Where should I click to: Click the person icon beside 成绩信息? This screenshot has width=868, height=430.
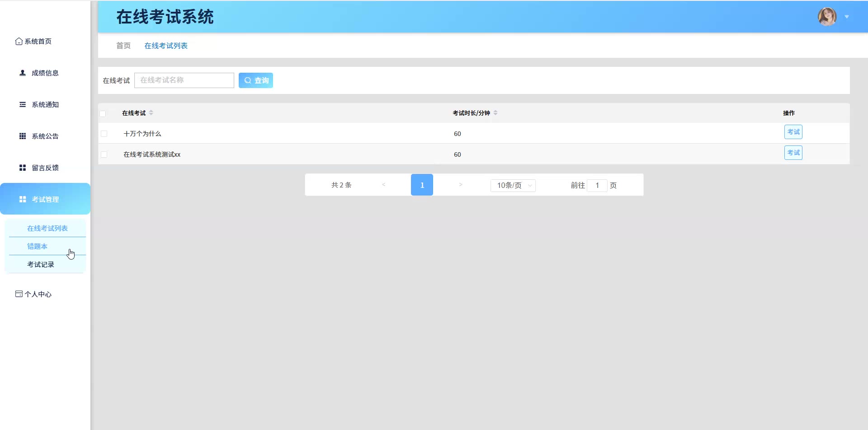[22, 73]
